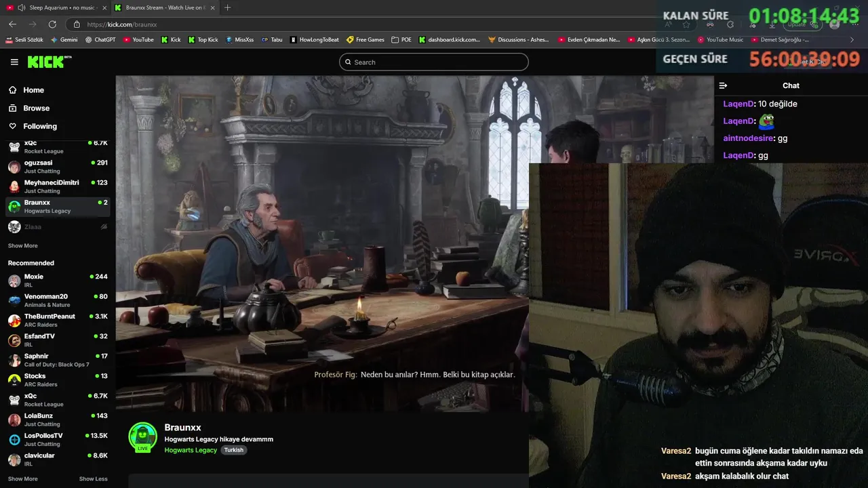Open the Hogwarts Legacy category link
Image resolution: width=868 pixels, height=488 pixels.
[x=191, y=450]
